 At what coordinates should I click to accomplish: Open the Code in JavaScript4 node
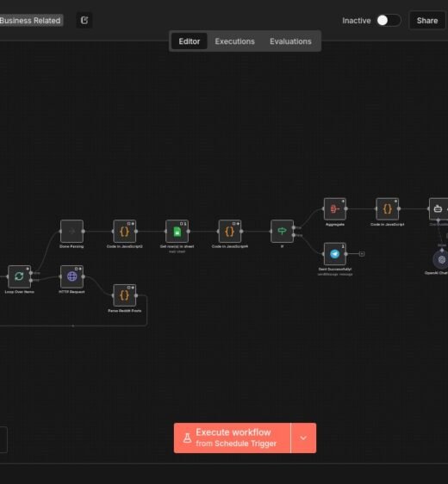click(x=229, y=231)
